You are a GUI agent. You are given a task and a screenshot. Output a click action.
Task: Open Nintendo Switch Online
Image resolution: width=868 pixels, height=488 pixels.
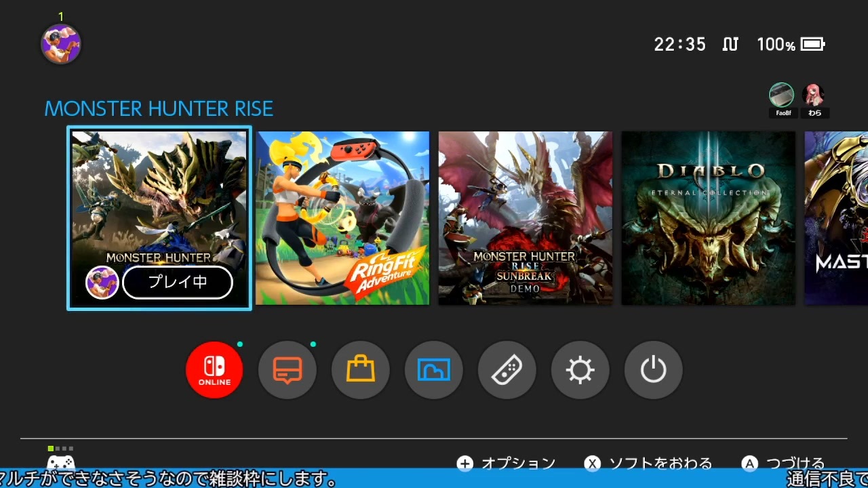[214, 370]
